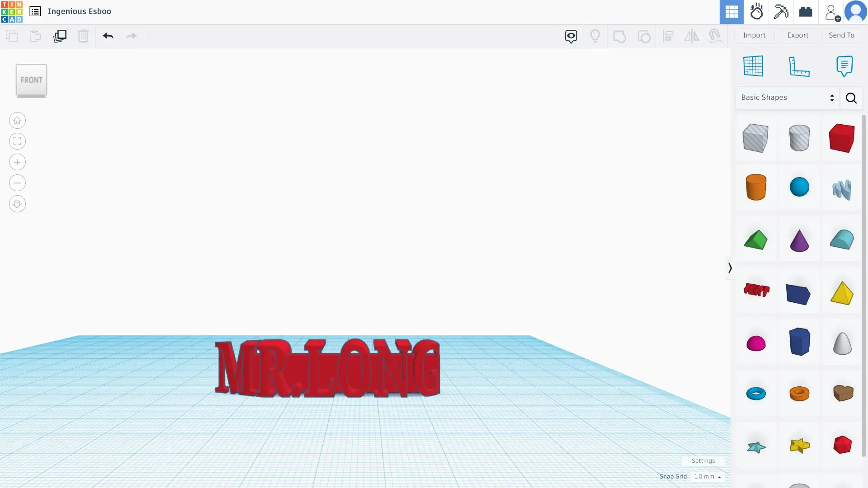This screenshot has height=488, width=868.
Task: Toggle the Home/reset view button
Action: (x=17, y=120)
